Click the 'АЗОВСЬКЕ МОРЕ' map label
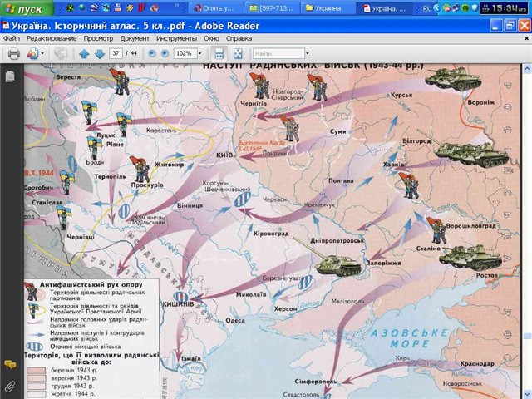The image size is (532, 399). pyautogui.click(x=409, y=338)
